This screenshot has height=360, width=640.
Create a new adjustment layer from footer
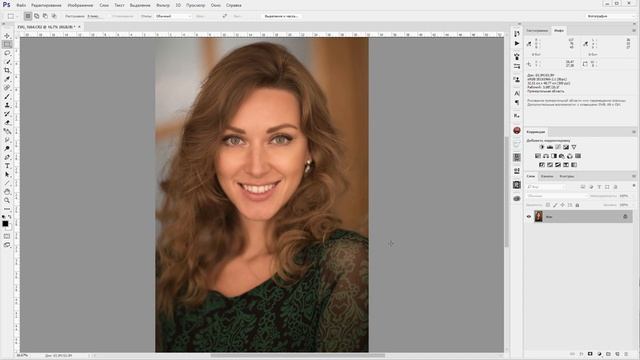(599, 354)
